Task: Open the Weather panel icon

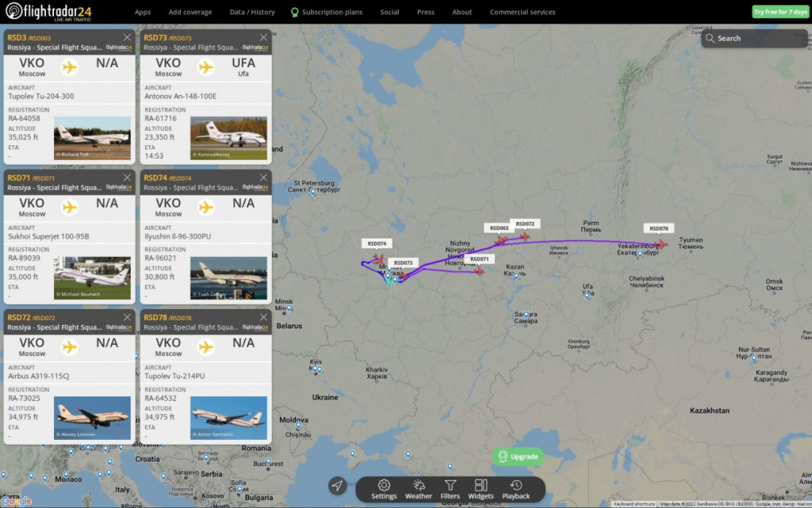Action: [x=419, y=490]
